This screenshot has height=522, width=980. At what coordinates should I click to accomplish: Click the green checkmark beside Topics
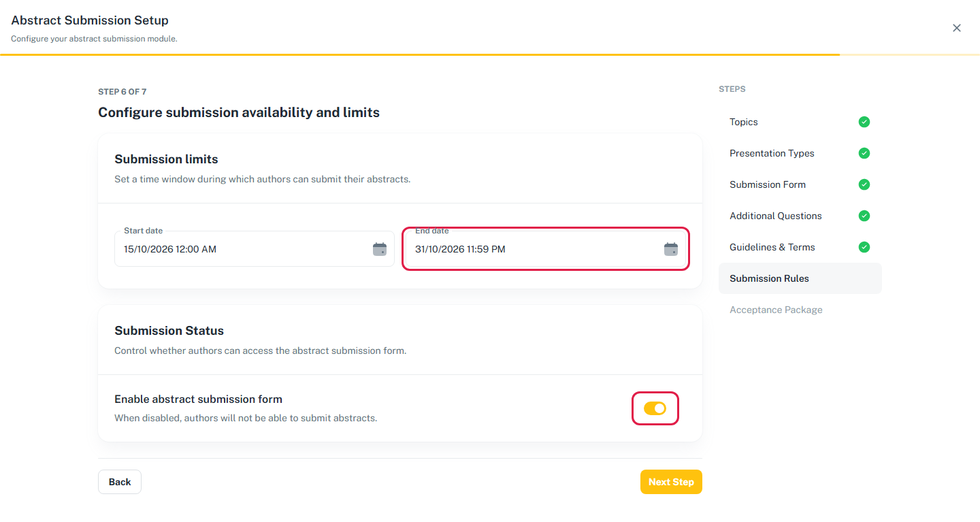tap(864, 122)
